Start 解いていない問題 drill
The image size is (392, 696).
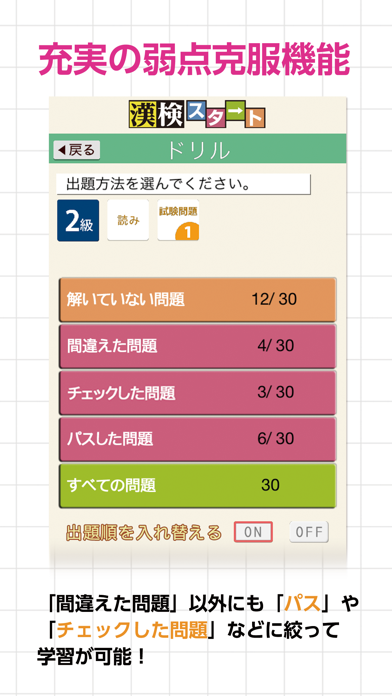(x=198, y=300)
